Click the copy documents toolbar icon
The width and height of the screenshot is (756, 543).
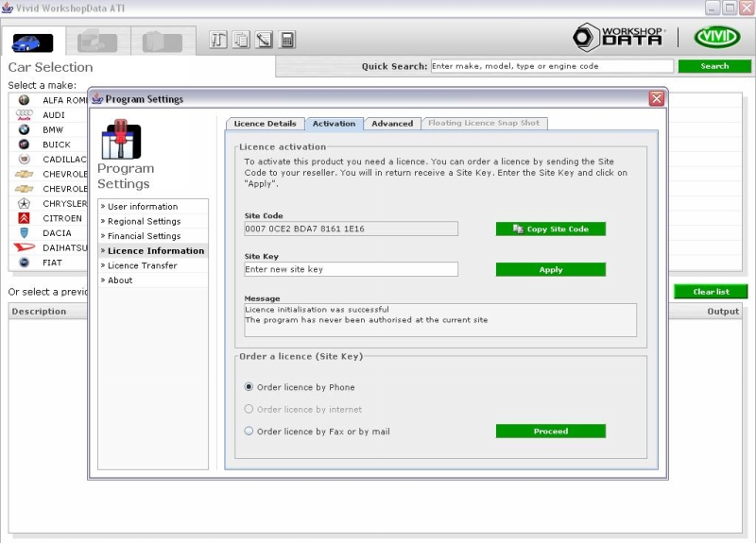pos(241,40)
